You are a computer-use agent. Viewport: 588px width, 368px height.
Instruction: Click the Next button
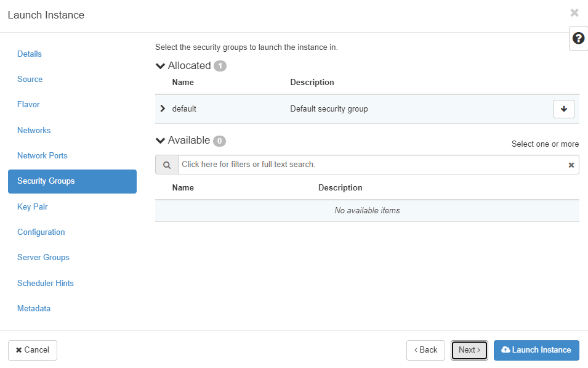[469, 350]
